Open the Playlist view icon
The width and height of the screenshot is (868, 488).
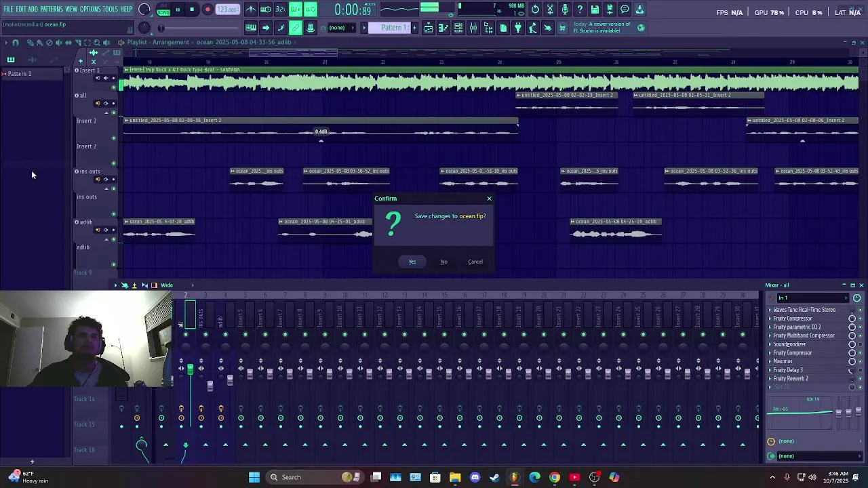[429, 28]
